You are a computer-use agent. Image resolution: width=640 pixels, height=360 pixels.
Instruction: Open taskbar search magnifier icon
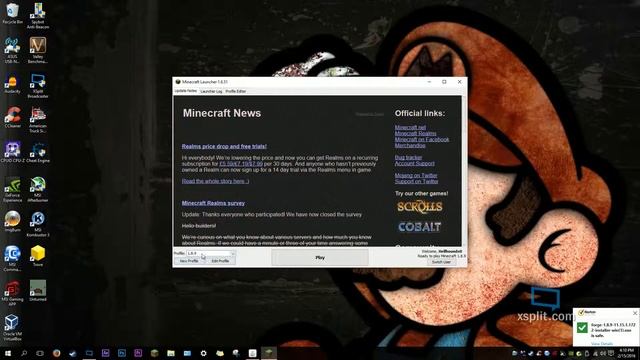coord(24,353)
